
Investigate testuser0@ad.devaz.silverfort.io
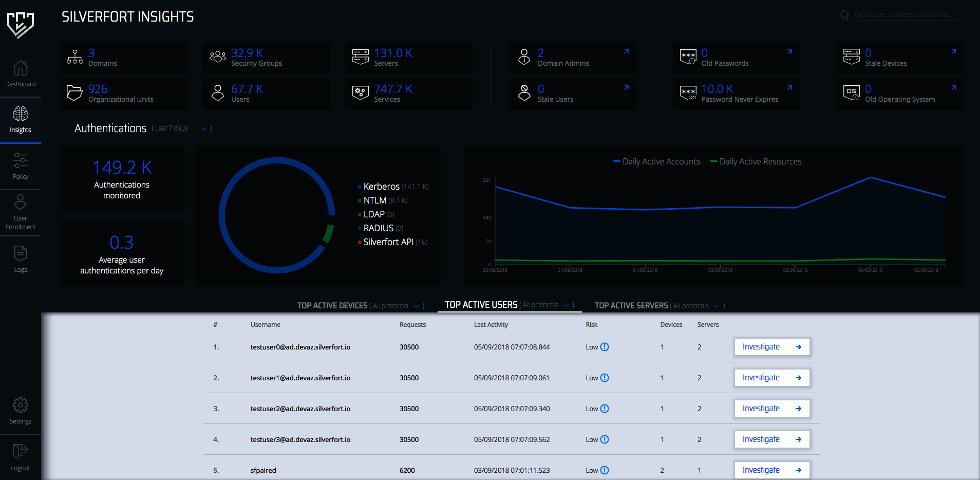pyautogui.click(x=772, y=347)
